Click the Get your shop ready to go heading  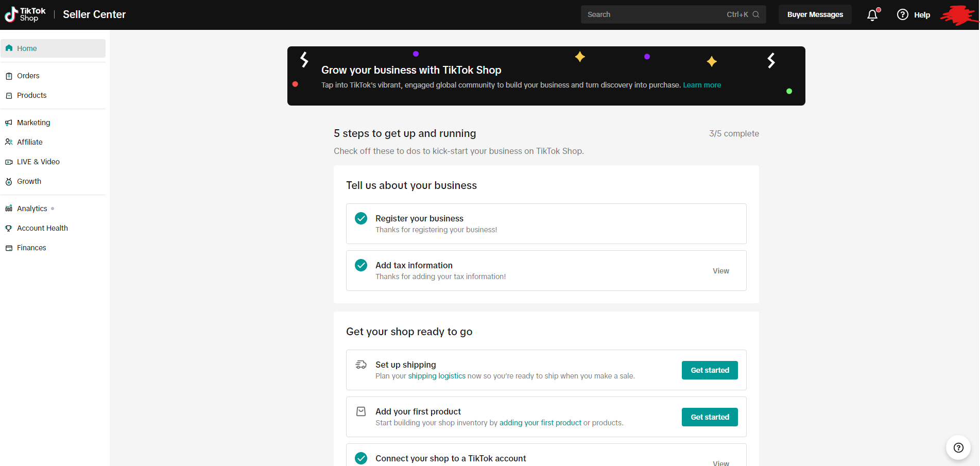tap(409, 332)
